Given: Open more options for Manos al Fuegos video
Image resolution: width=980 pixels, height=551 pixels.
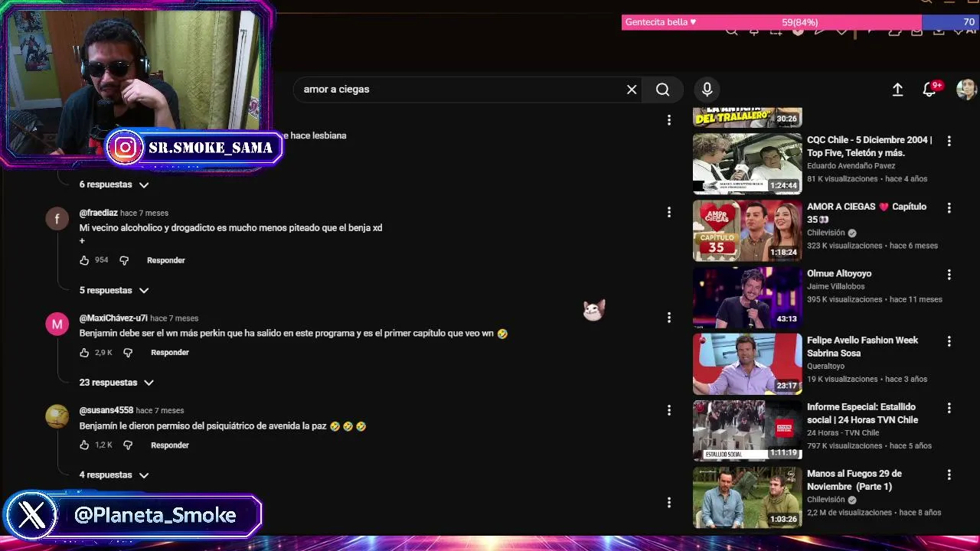Looking at the screenshot, I should (x=949, y=475).
